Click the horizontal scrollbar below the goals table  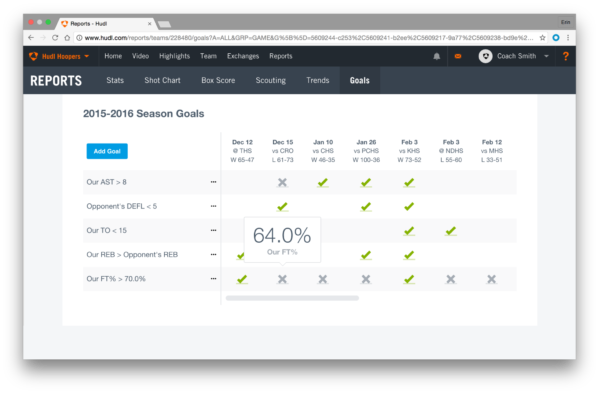pyautogui.click(x=292, y=298)
